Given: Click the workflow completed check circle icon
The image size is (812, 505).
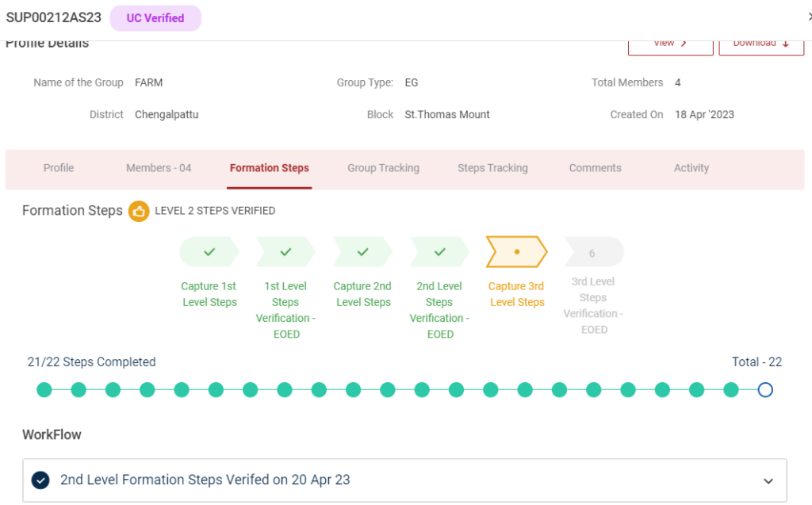Looking at the screenshot, I should (x=40, y=480).
